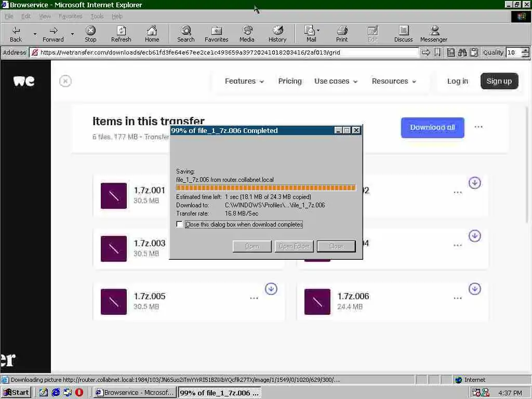Select the '99% of file_1_7z.006' taskbar button
Viewport: 532px width, 399px height.
click(x=220, y=393)
